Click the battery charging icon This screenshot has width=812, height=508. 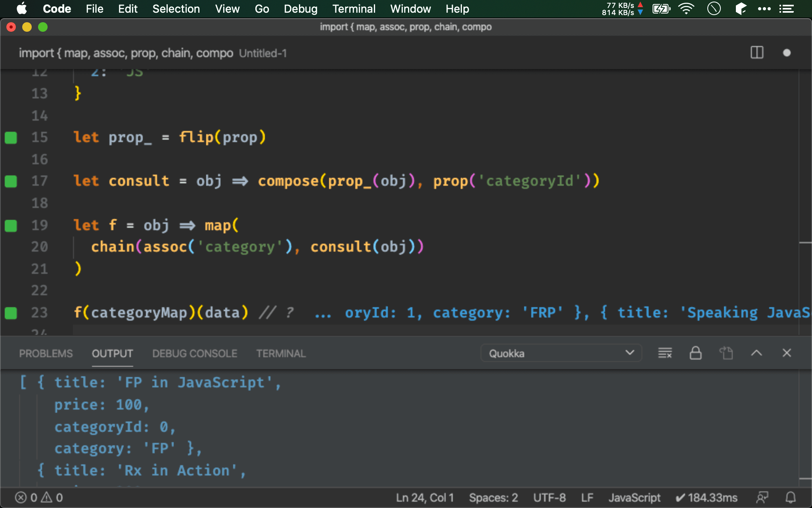click(661, 9)
